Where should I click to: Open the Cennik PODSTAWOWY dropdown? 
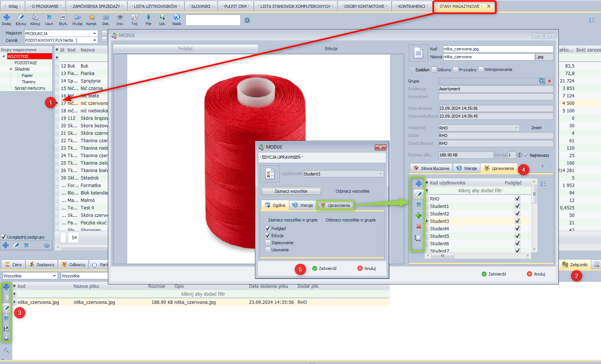point(94,40)
